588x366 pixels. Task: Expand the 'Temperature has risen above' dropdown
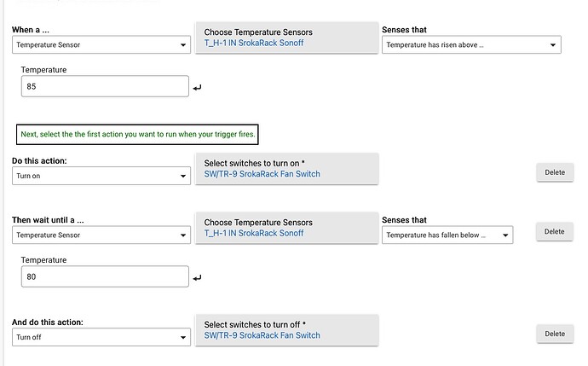[471, 44]
